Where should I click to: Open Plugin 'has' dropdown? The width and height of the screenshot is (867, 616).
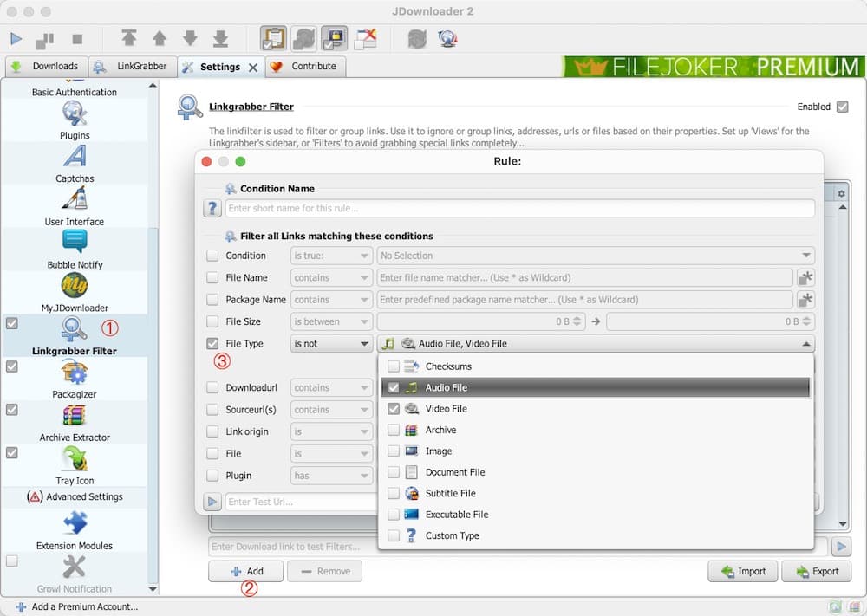click(x=331, y=476)
